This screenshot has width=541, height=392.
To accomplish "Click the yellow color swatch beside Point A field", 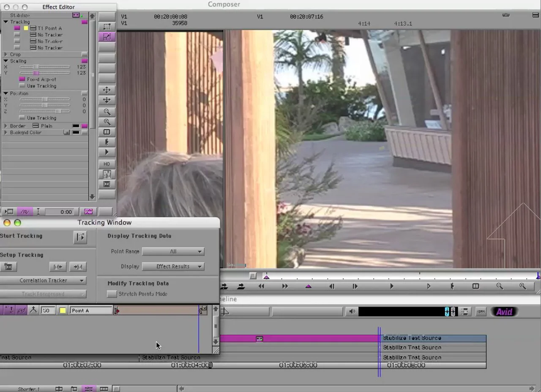I will [63, 310].
